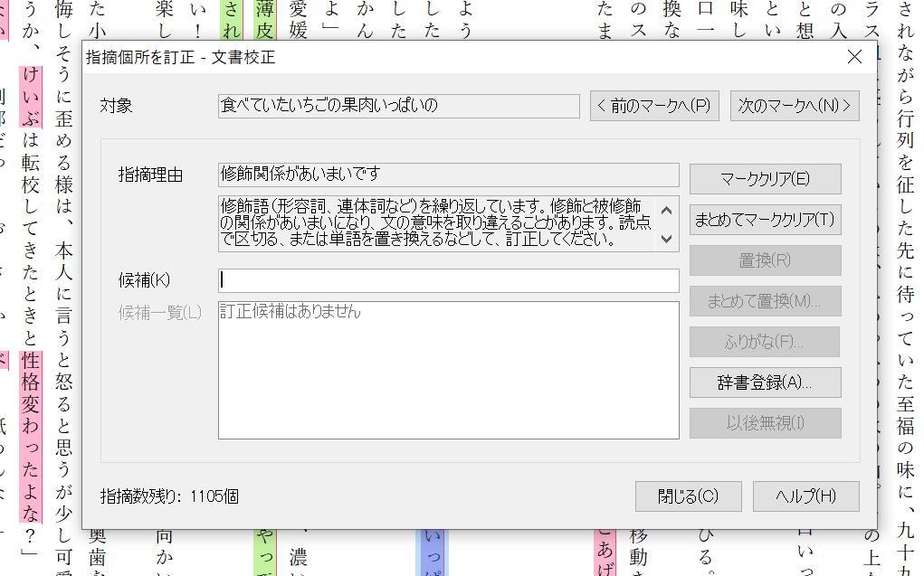This screenshot has height=576, width=924.
Task: Click the 置換(R) button
Action: pyautogui.click(x=765, y=260)
